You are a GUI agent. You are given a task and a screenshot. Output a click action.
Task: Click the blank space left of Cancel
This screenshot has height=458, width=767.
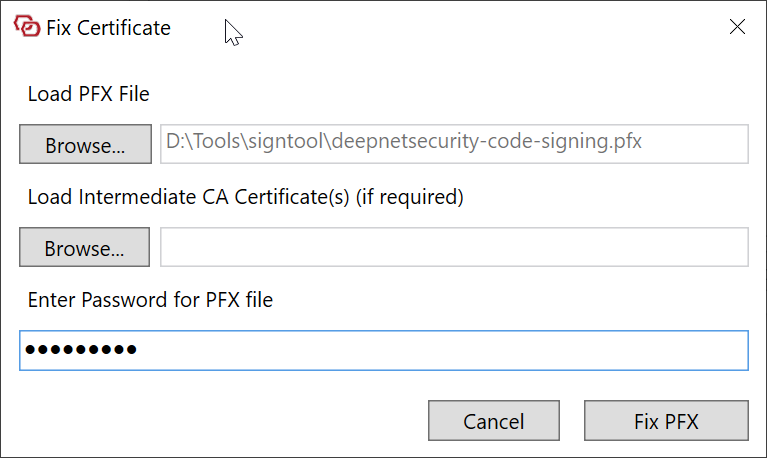[x=220, y=421]
